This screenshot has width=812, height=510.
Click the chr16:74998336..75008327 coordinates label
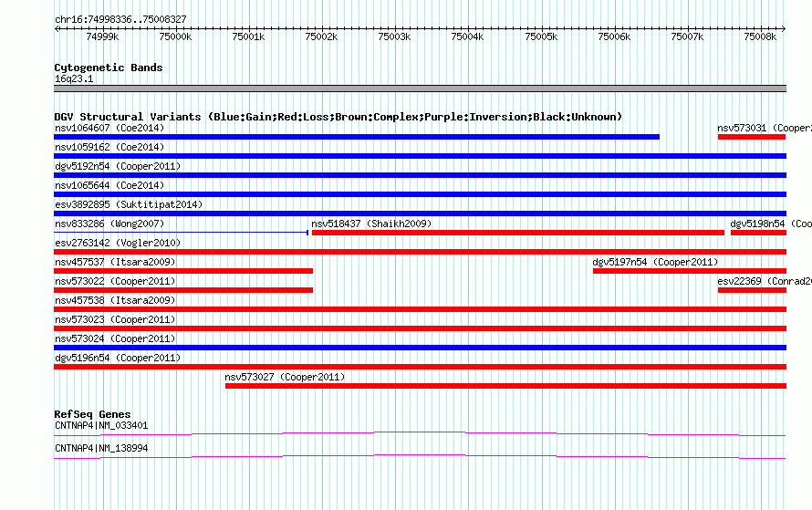(120, 20)
